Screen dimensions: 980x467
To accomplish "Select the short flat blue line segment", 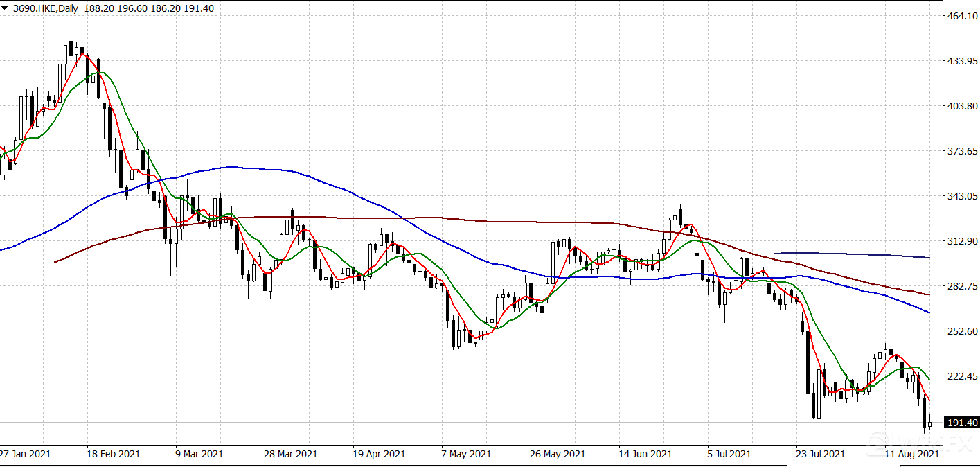I will click(x=852, y=255).
